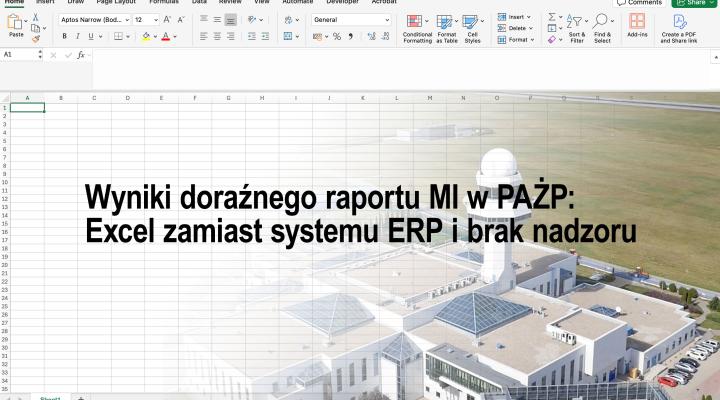Click the Wrap Text icon
720x400 pixels.
(x=288, y=20)
